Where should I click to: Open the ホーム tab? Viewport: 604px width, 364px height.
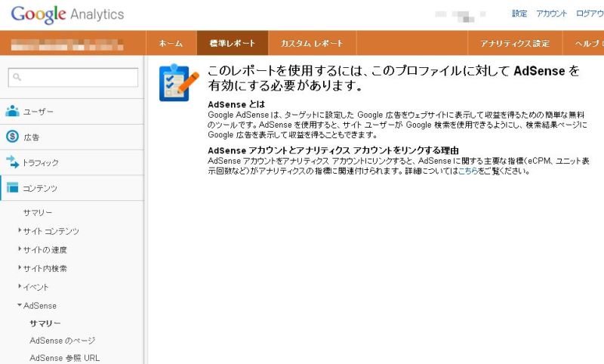click(x=171, y=43)
